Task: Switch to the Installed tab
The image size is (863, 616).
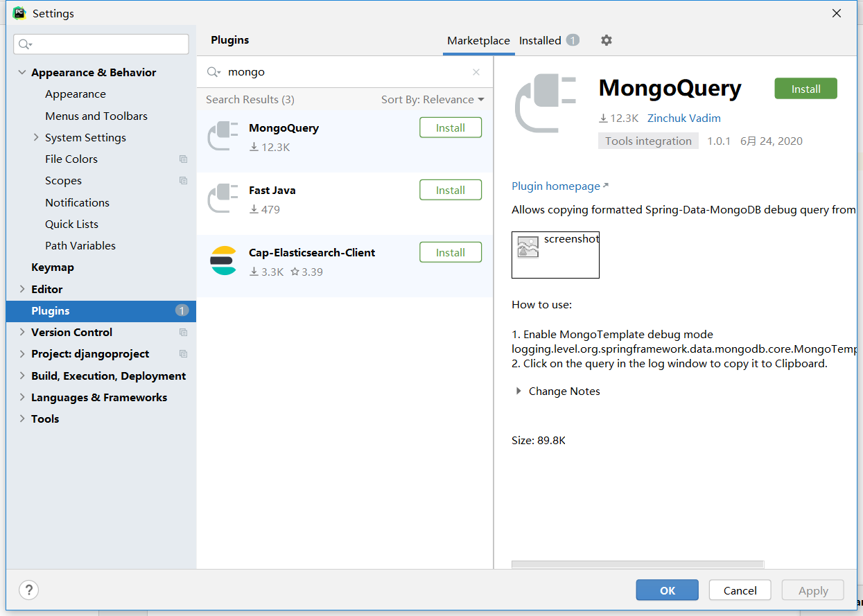Action: [540, 41]
